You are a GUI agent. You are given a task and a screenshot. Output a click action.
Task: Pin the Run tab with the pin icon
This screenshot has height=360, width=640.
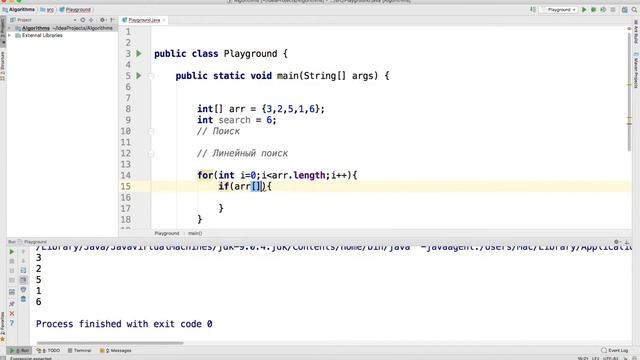coord(12,304)
